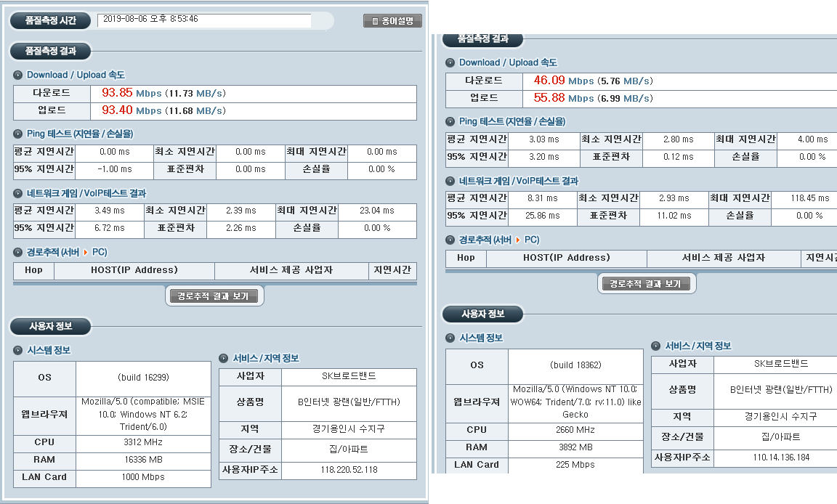
Task: Click the IP address 118.220.52.118
Action: tap(349, 470)
